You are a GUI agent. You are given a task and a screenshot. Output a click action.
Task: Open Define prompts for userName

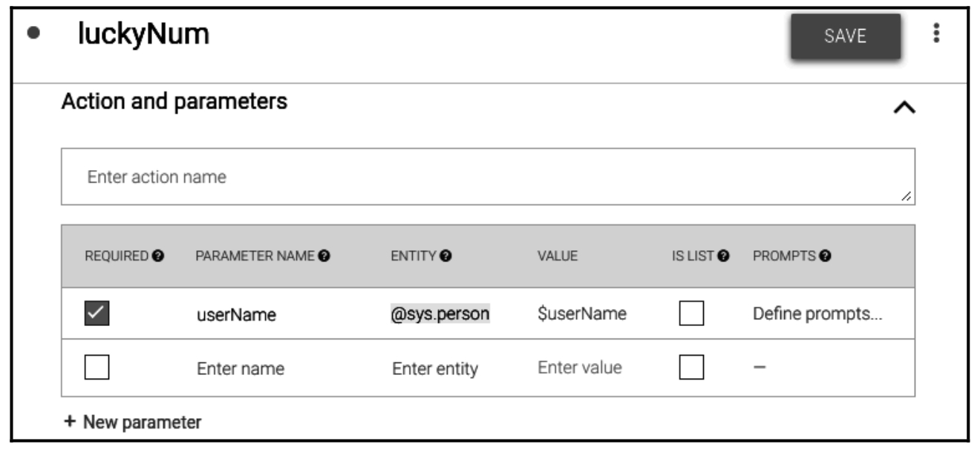pyautogui.click(x=817, y=314)
